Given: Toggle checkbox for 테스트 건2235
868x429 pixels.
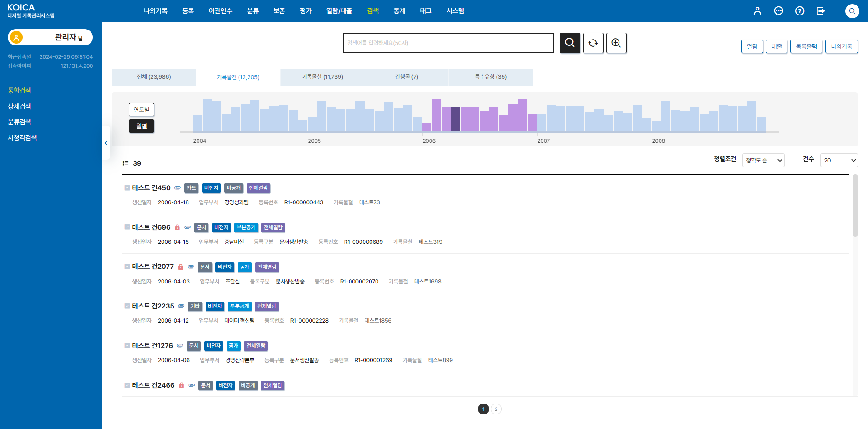Looking at the screenshot, I should (x=127, y=306).
